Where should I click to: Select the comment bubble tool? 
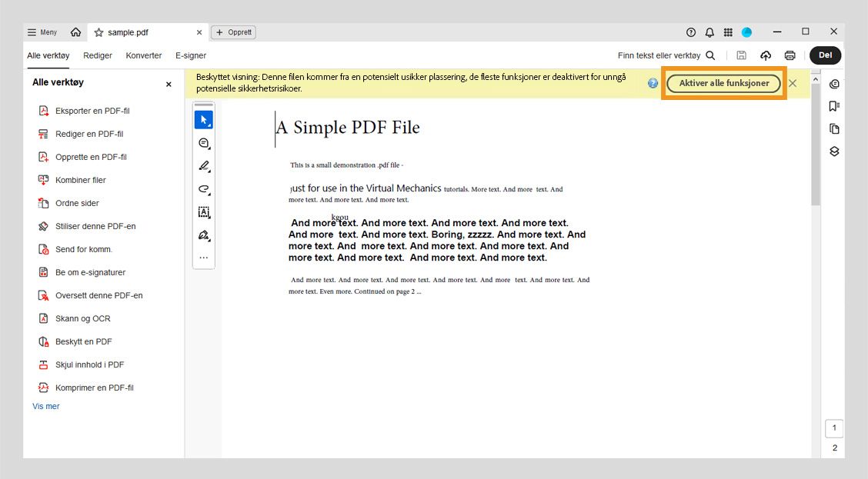pos(204,143)
